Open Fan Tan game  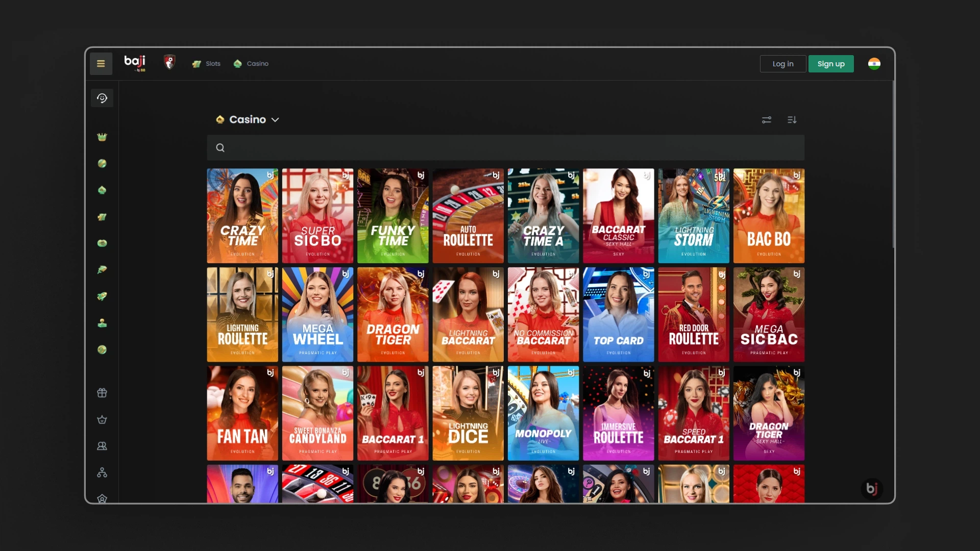tap(242, 413)
